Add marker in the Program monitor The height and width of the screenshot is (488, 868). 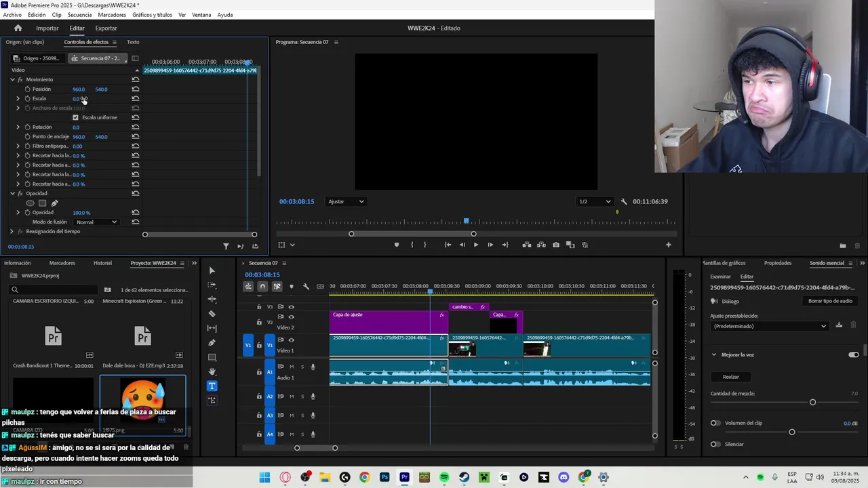click(x=397, y=245)
